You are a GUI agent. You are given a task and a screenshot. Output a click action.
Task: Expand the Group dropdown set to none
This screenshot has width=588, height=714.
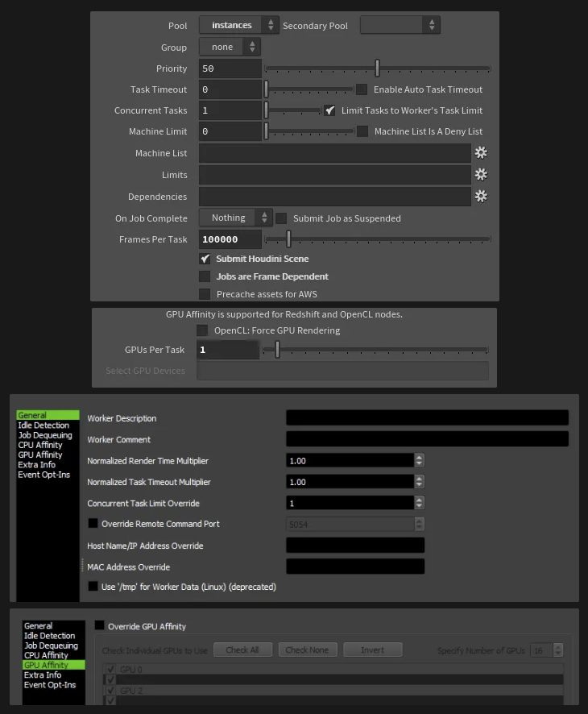coord(230,48)
